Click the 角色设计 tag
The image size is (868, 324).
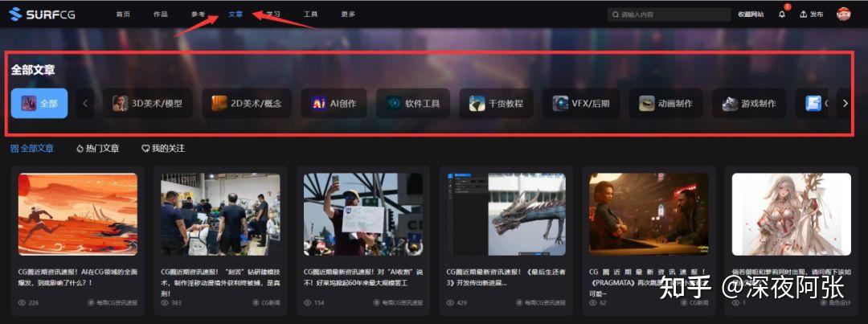(x=836, y=303)
